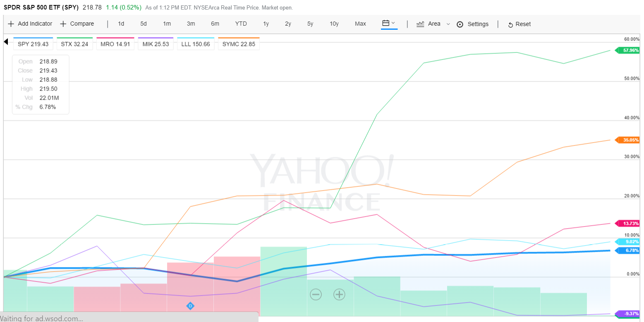
Task: Click the purple -9.37% axis label
Action: [627, 314]
